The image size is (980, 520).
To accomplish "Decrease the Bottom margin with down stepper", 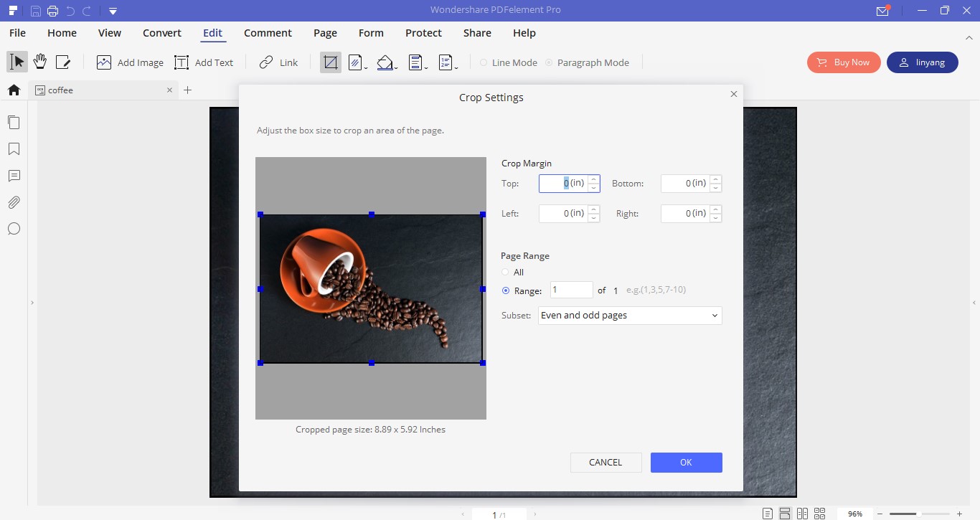I will [716, 188].
